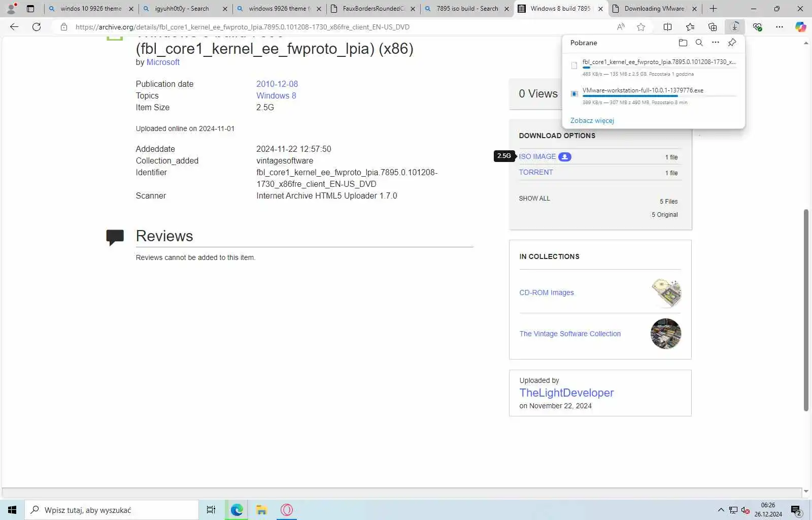The image size is (812, 520).
Task: Click the browser address bar URL
Action: click(243, 27)
